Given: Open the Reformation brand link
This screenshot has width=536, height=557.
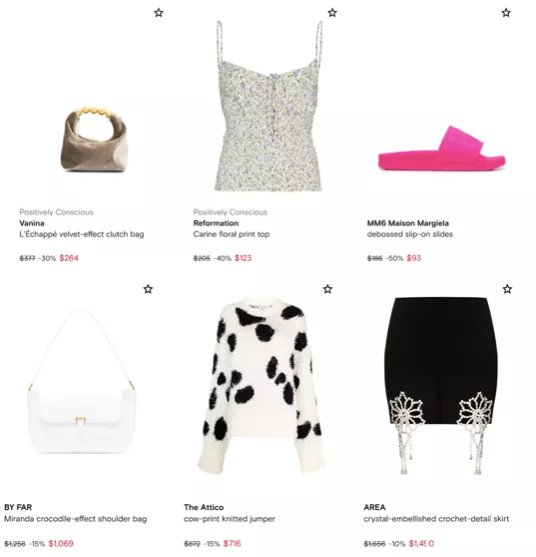Looking at the screenshot, I should click(x=216, y=223).
